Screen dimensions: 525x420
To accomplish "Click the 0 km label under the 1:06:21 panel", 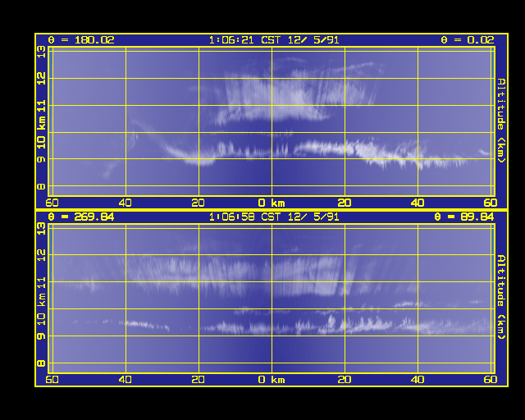I will click(272, 203).
